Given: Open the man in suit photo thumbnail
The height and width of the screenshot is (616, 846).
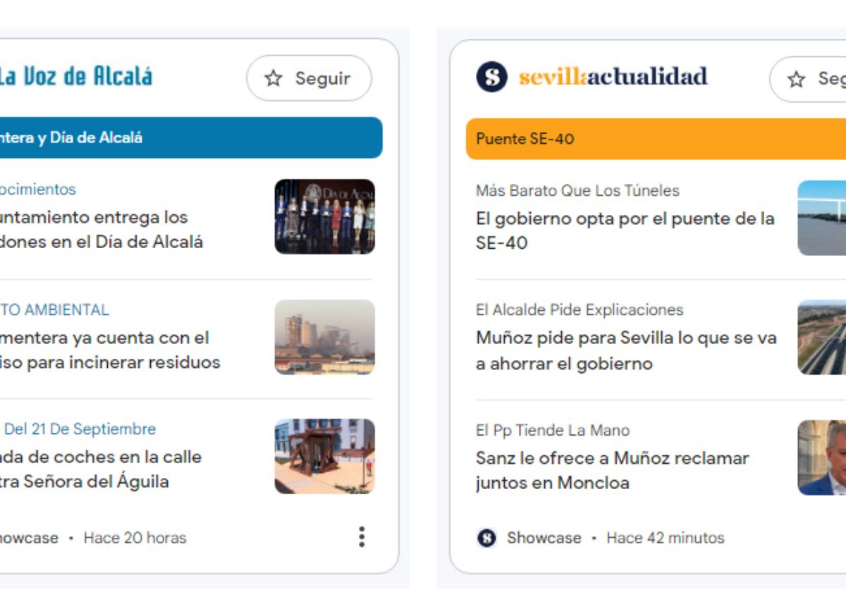Looking at the screenshot, I should (821, 457).
